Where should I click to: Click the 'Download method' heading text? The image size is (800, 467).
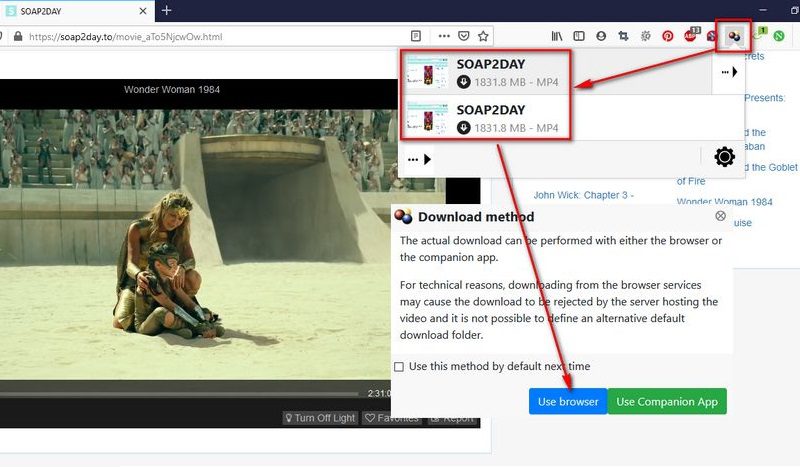point(476,217)
